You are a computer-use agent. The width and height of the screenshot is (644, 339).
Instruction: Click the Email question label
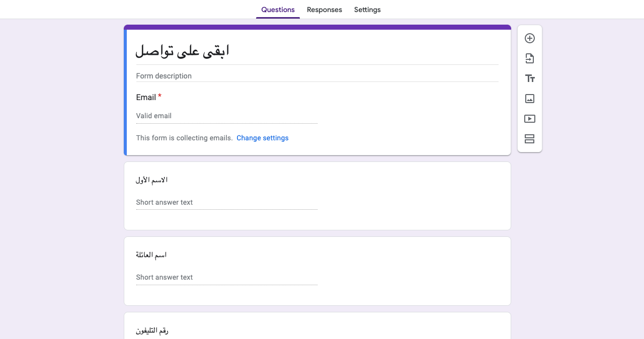(x=146, y=97)
